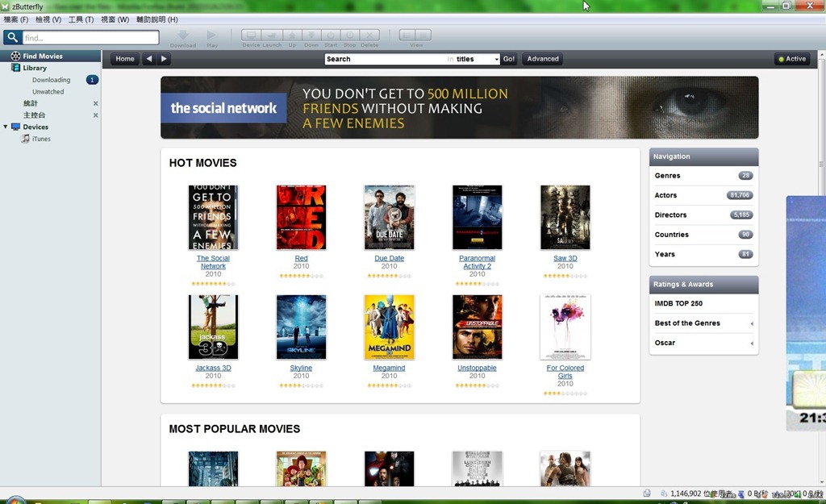This screenshot has height=504, width=826.
Task: Open the 視窗 (W) menu
Action: [115, 19]
